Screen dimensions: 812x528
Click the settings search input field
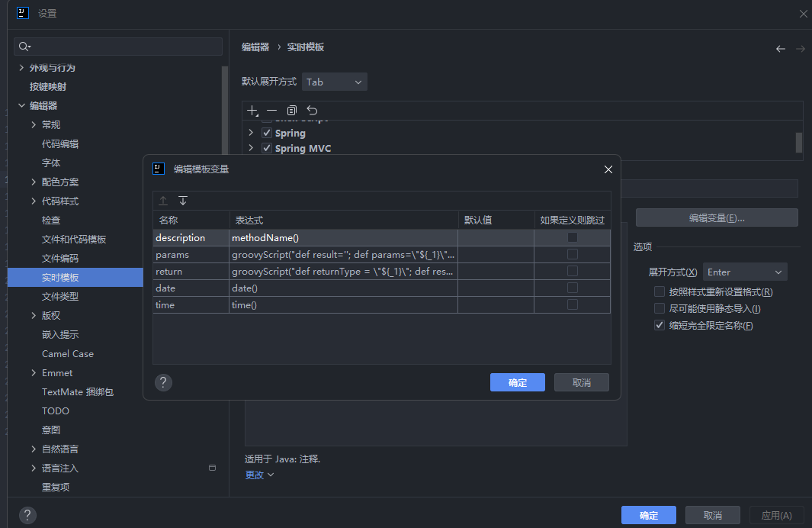[118, 47]
